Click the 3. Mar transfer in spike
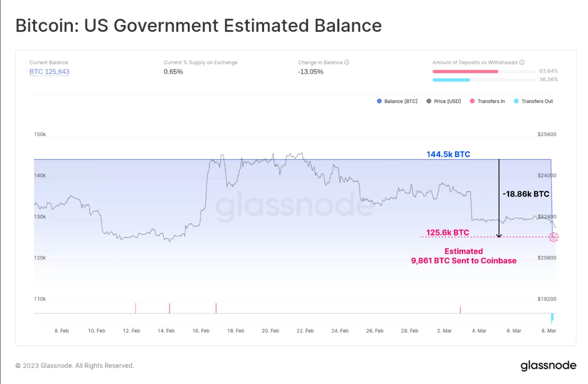The width and height of the screenshot is (588, 384). pos(460,310)
